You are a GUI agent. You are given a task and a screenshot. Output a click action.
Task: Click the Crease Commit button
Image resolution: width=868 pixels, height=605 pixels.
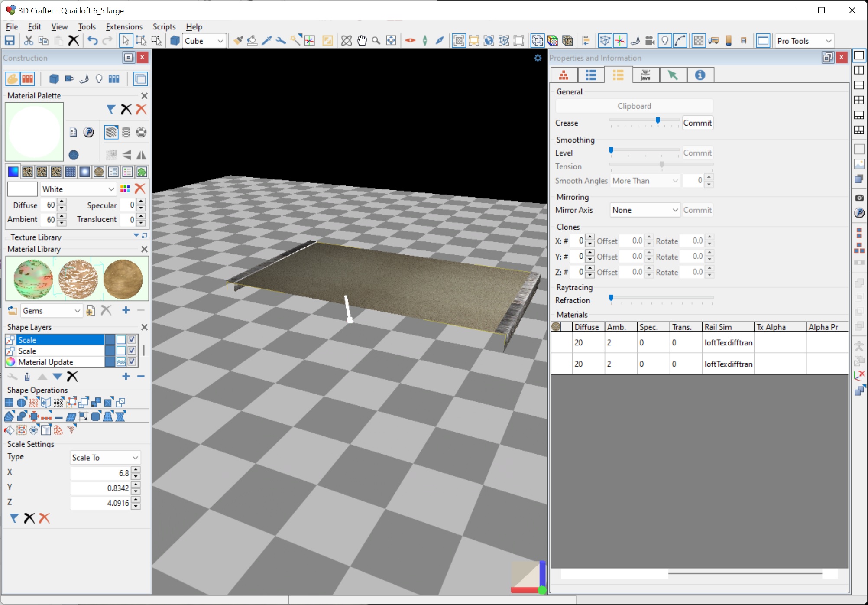tap(697, 123)
